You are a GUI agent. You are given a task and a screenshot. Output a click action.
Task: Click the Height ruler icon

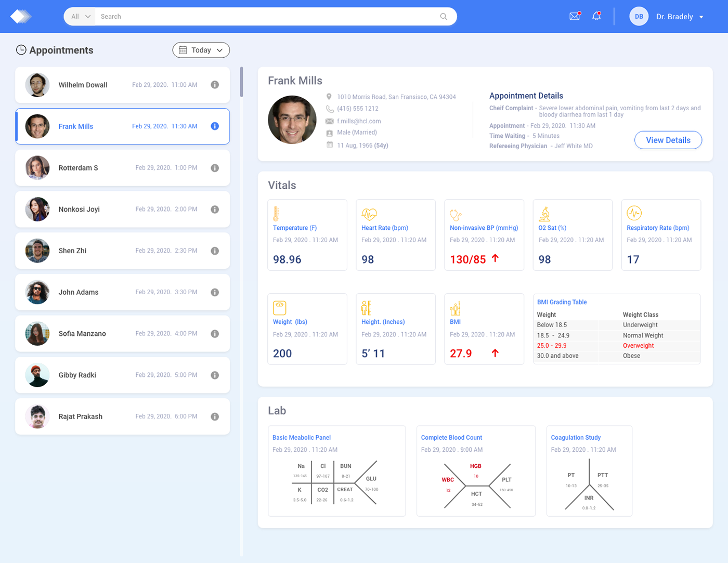[366, 308]
